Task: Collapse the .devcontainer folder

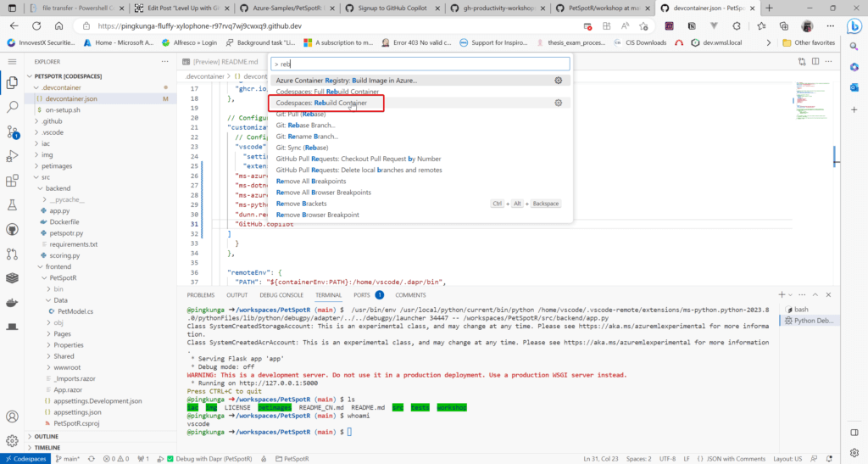Action: (61, 87)
